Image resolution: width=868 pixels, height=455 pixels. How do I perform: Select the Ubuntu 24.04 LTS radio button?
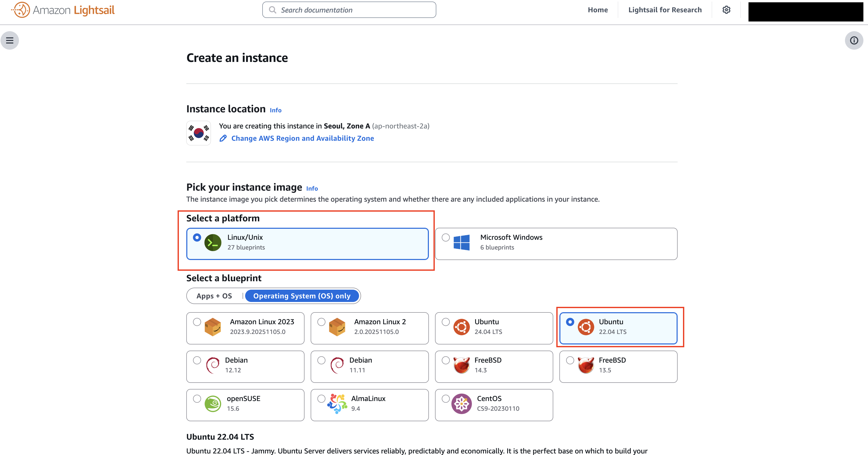coord(446,322)
